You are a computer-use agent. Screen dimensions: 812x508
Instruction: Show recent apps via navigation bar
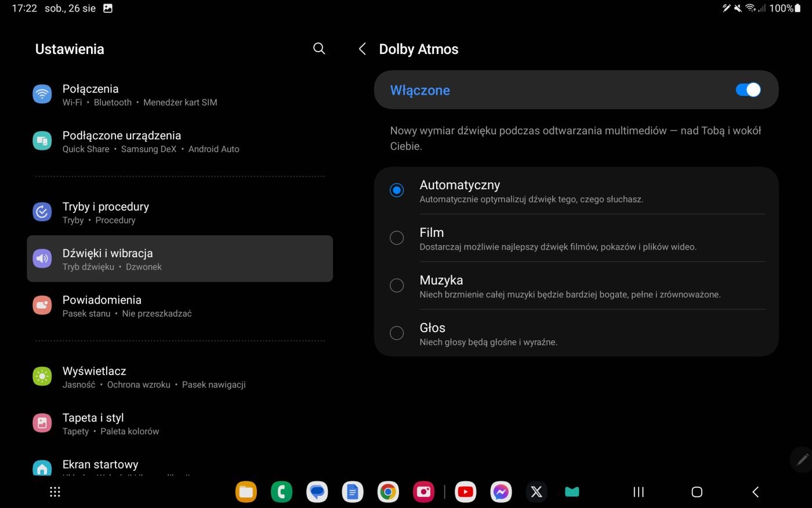[639, 492]
